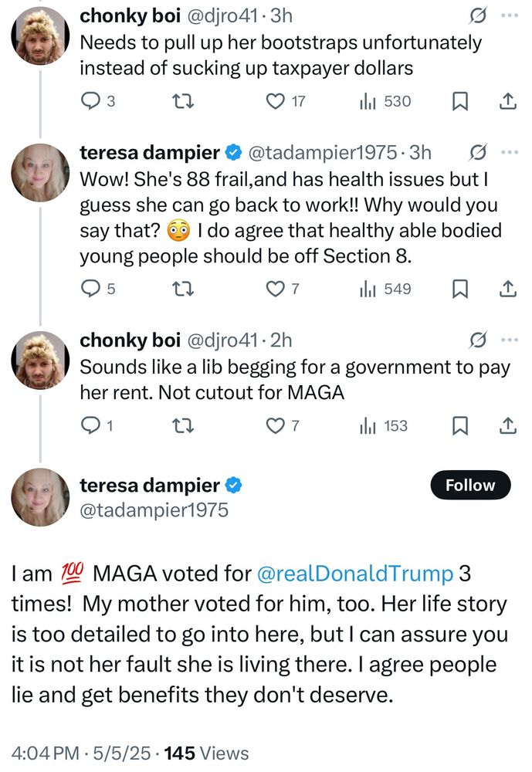View chonky boi's profile picture at top
532x772 pixels.
tap(40, 36)
